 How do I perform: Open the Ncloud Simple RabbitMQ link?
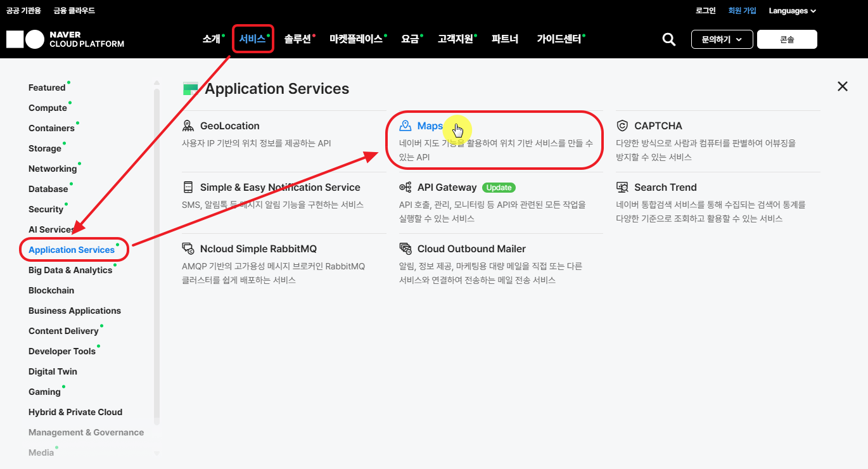pyautogui.click(x=258, y=248)
